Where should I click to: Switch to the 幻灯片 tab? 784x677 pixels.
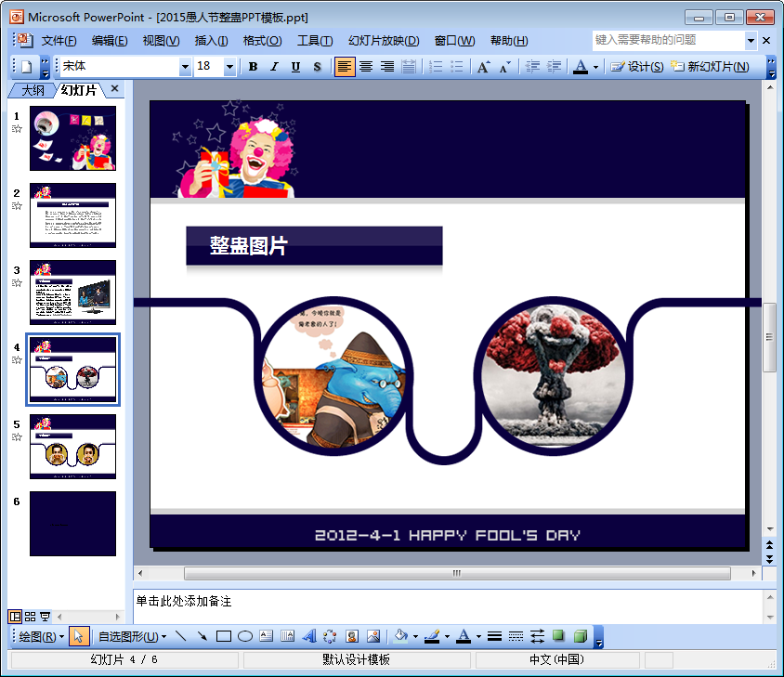click(79, 90)
